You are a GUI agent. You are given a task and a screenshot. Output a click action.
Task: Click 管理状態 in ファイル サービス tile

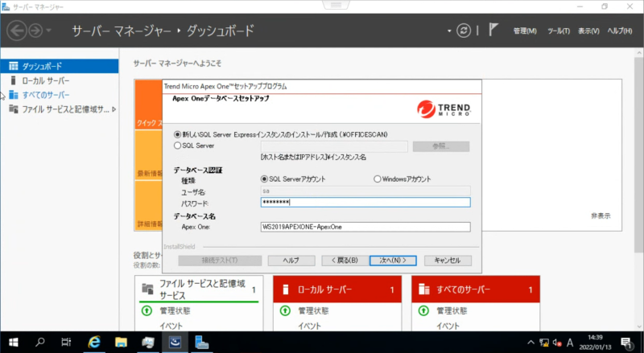(175, 310)
